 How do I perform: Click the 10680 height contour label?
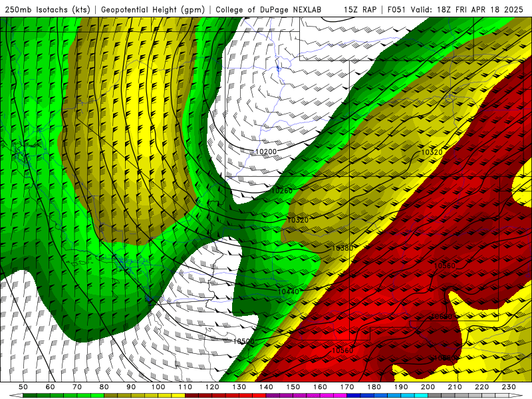[444, 358]
